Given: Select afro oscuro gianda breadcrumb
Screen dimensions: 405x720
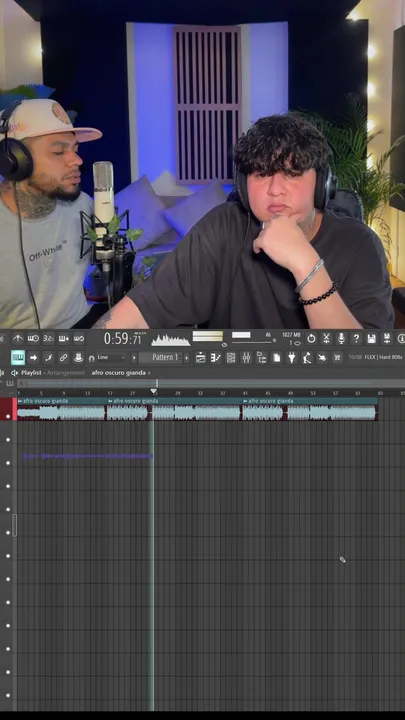Looking at the screenshot, I should click(x=118, y=373).
